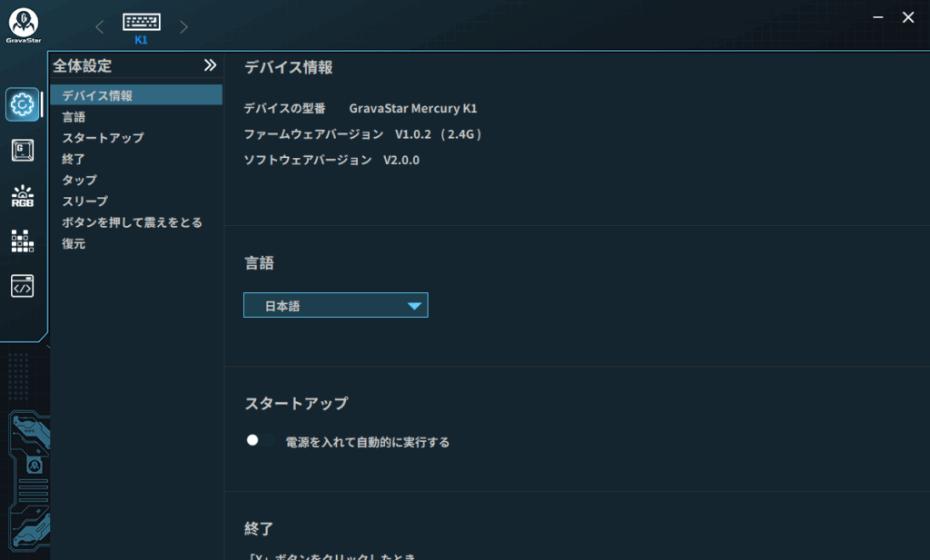Go to 復元 restore settings item
Viewport: 930px width, 560px height.
pyautogui.click(x=74, y=243)
